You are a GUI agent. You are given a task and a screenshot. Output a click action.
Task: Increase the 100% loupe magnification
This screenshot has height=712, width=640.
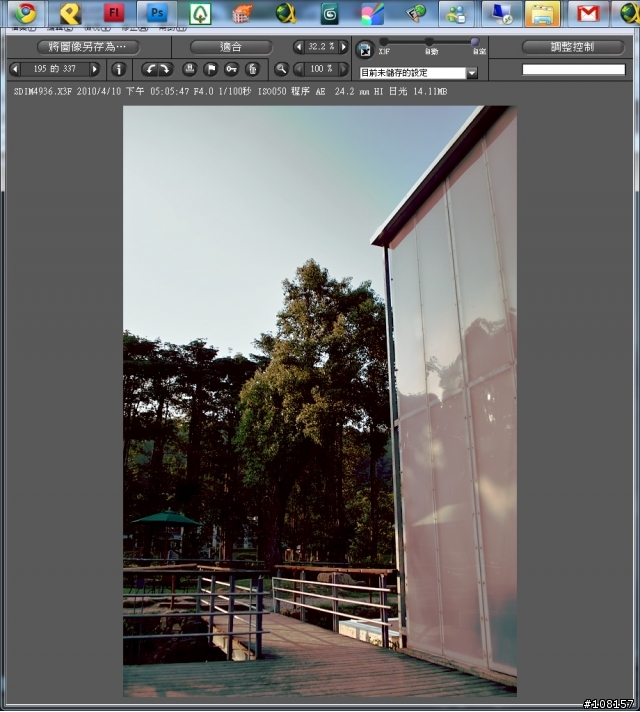(x=344, y=69)
